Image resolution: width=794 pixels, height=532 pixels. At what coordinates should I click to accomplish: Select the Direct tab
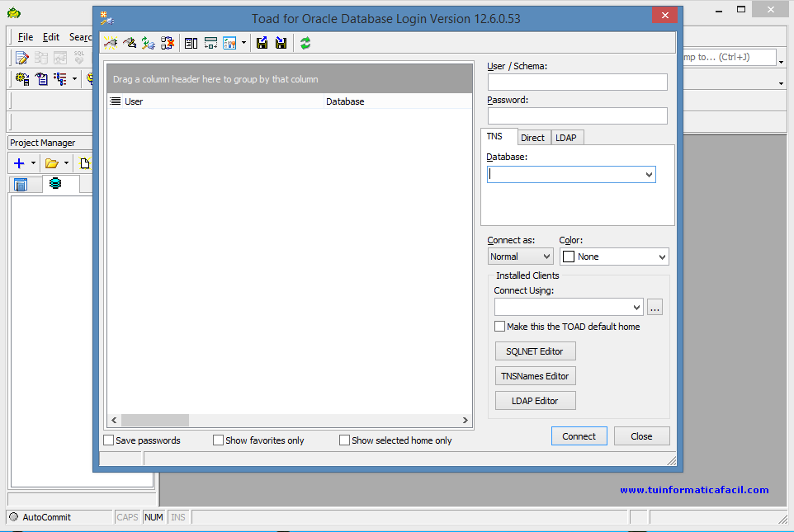tap(532, 138)
